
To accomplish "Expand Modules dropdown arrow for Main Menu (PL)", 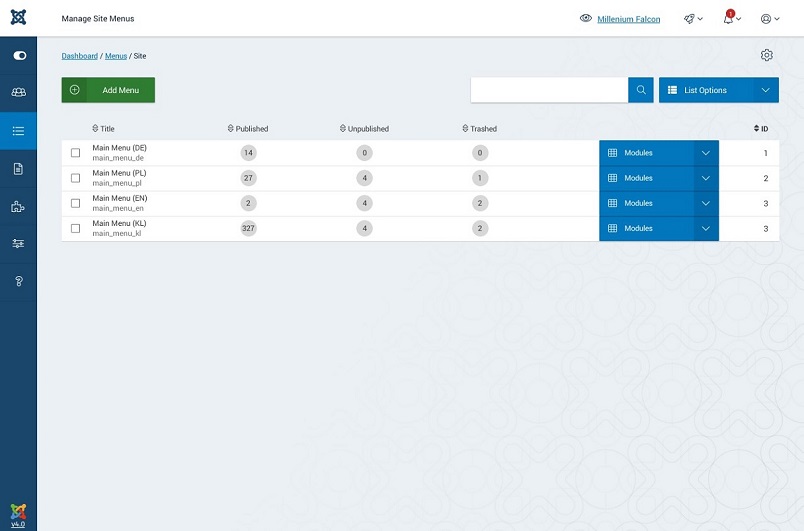I will 706,178.
